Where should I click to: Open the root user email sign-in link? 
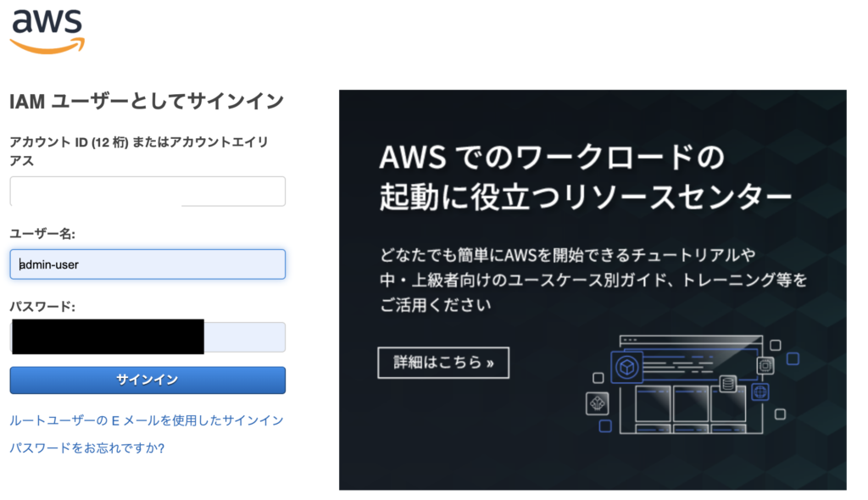point(146,420)
